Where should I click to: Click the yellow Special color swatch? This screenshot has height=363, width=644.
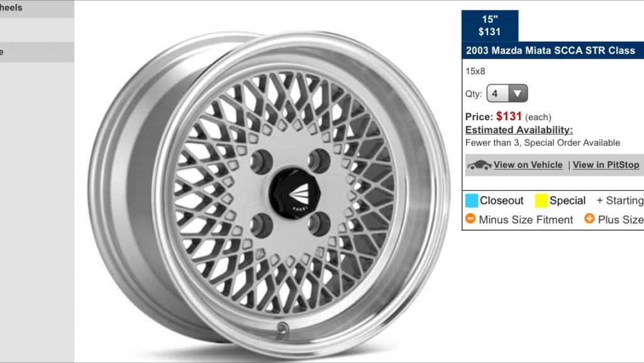[x=541, y=201]
